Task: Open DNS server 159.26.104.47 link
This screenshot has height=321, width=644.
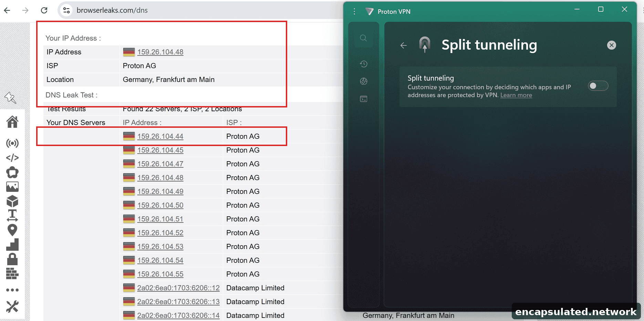Action: 160,164
